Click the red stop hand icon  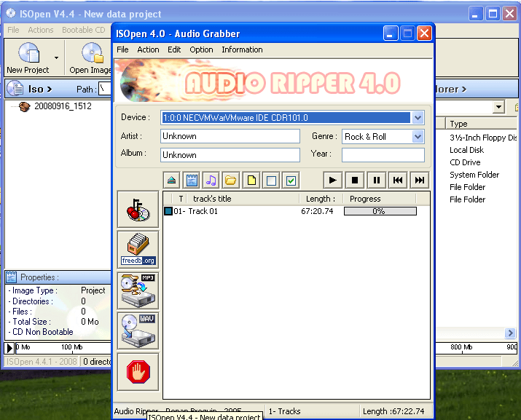tap(138, 372)
